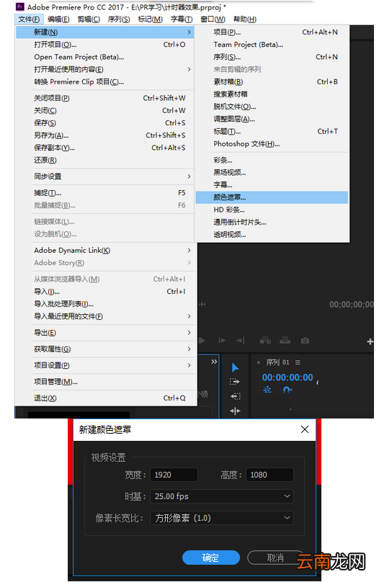Choose 透明视频 in the New submenu

pyautogui.click(x=272, y=235)
